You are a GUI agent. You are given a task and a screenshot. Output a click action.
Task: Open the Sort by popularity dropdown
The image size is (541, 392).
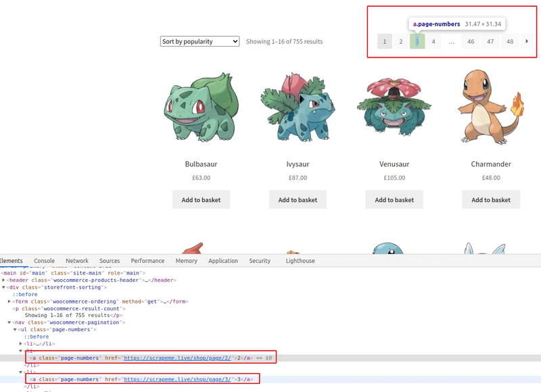tap(199, 41)
